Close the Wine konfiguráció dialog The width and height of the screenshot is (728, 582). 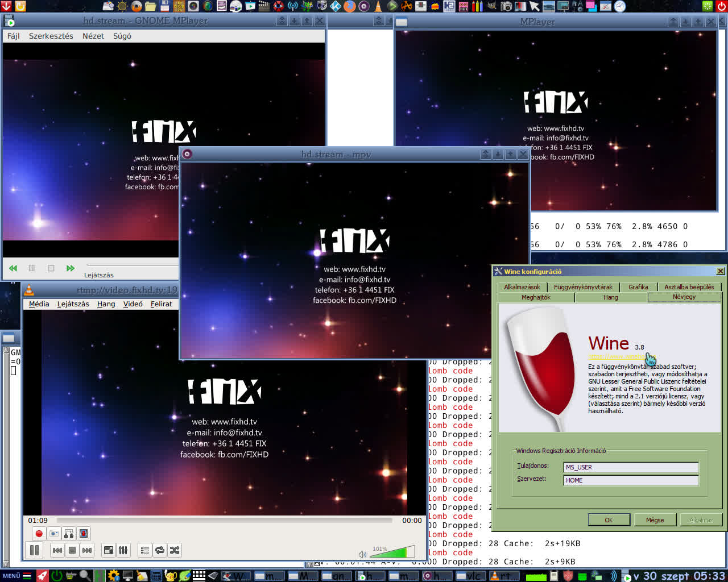720,271
